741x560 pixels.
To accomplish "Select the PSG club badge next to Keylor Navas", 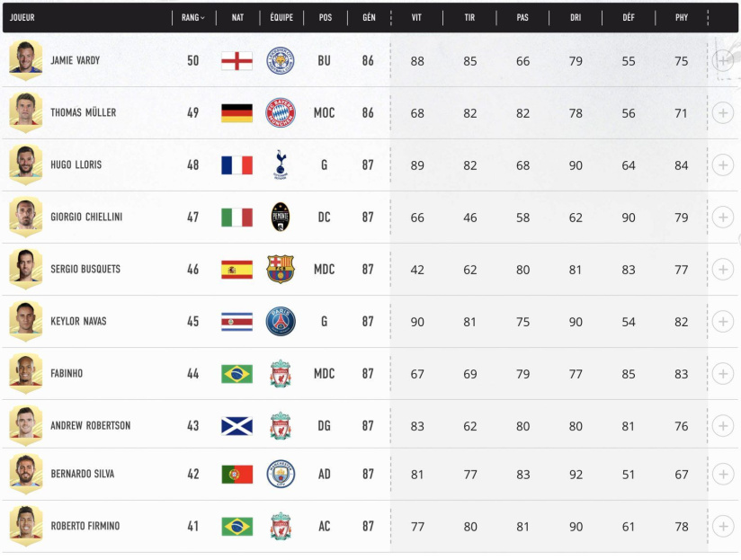I will tap(280, 319).
